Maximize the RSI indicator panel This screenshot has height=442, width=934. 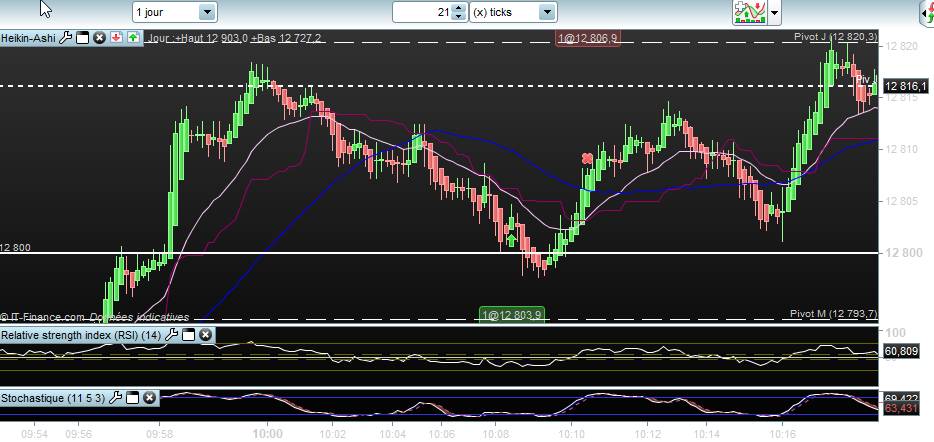point(188,335)
